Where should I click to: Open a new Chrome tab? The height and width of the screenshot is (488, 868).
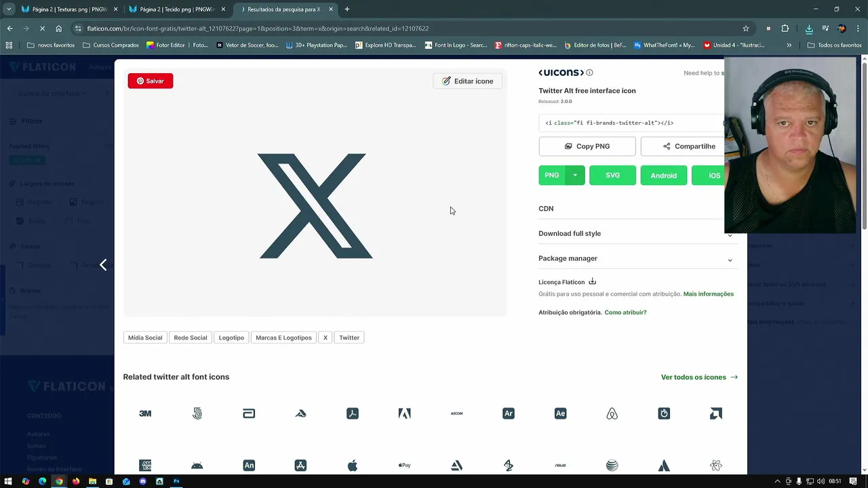point(347,9)
